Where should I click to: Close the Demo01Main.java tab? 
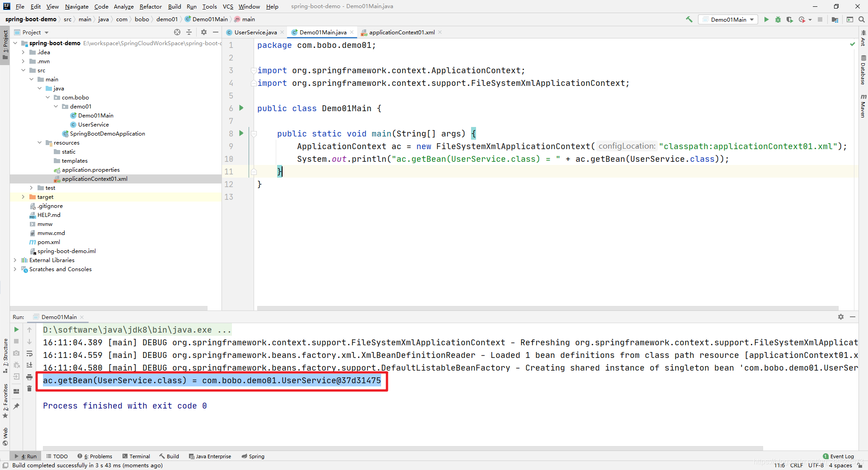pyautogui.click(x=352, y=32)
